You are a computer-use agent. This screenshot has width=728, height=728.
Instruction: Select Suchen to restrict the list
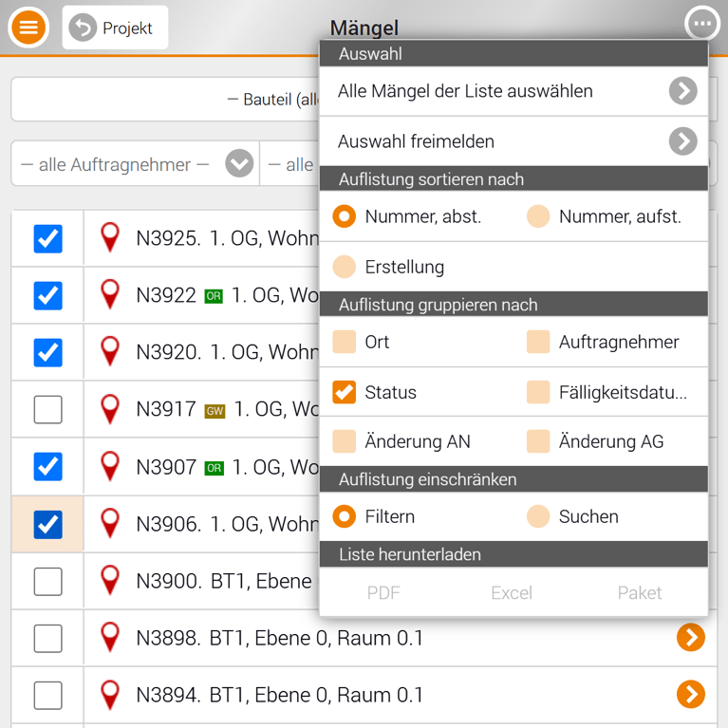point(538,516)
